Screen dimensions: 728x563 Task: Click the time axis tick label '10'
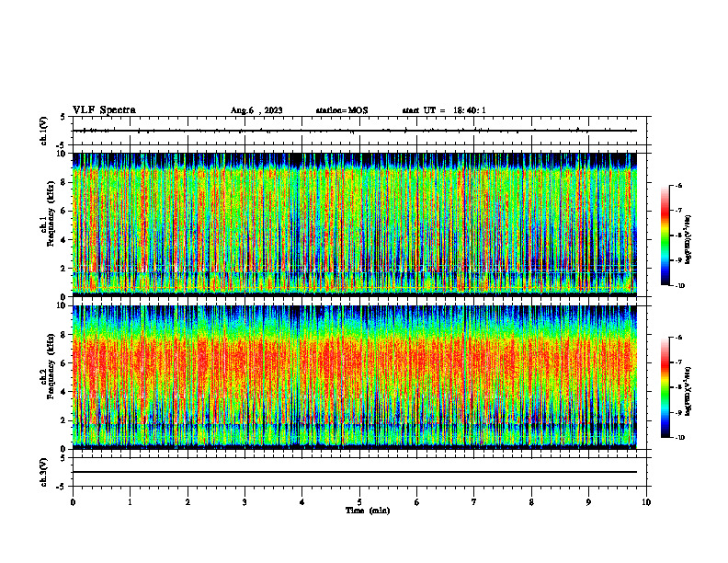(646, 502)
